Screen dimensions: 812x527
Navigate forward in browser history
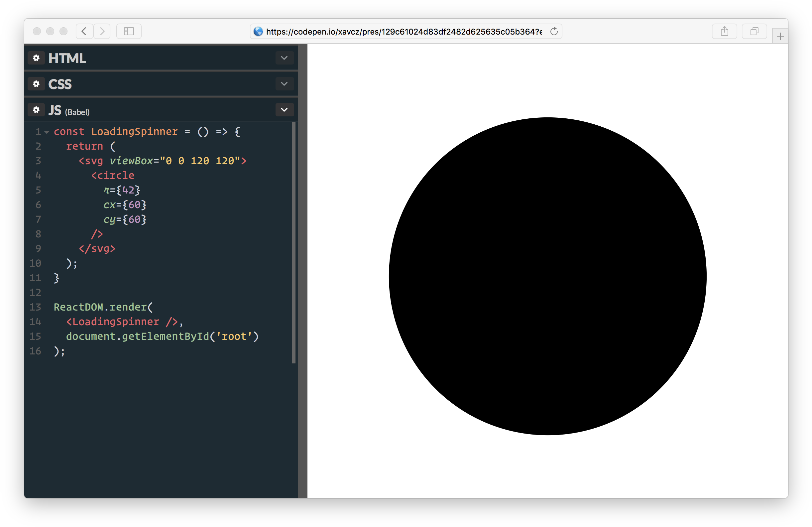[102, 31]
